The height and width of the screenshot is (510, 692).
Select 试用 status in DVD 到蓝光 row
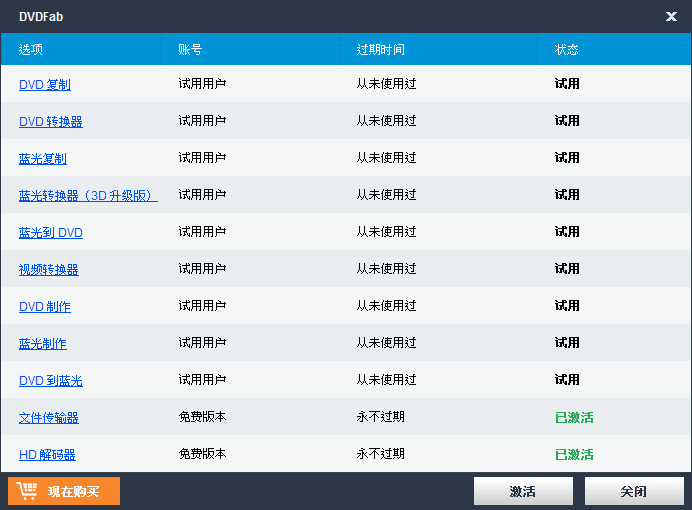(x=567, y=380)
